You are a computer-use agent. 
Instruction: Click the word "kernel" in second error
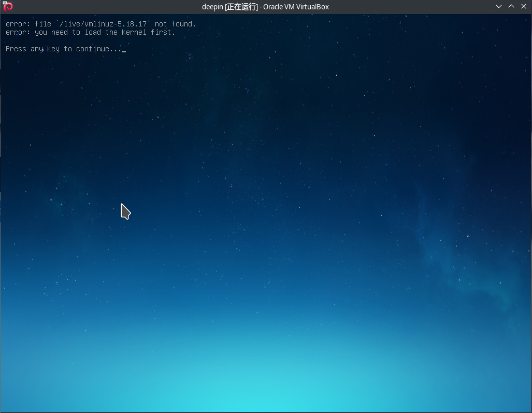pos(134,32)
